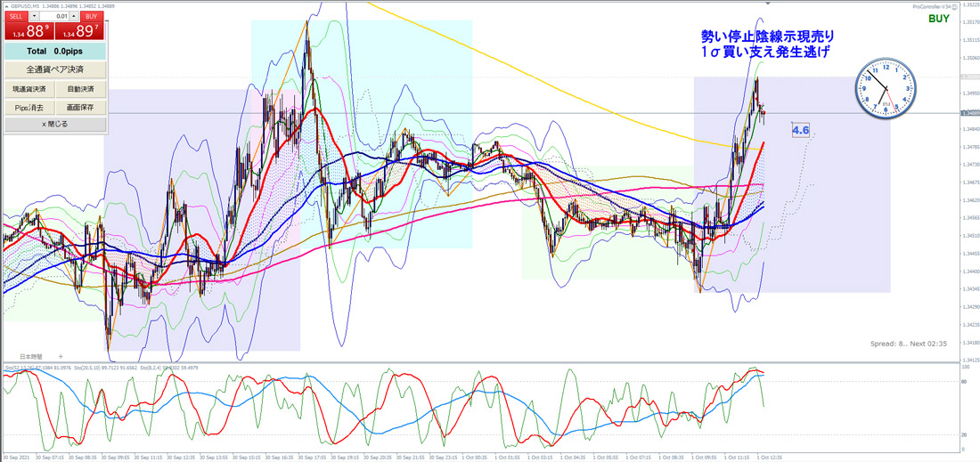980x462 pixels.
Task: Click the red SELL price button
Action: coord(29,30)
